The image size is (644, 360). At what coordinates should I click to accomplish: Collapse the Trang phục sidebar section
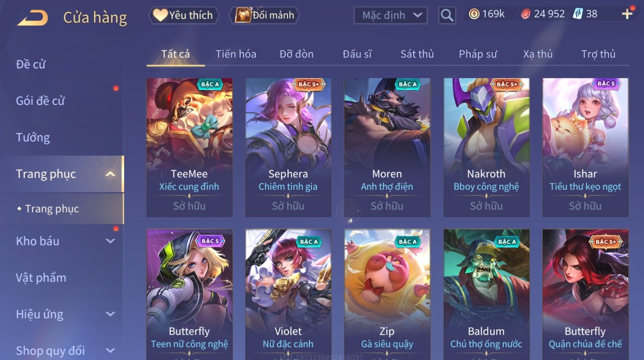coord(110,174)
